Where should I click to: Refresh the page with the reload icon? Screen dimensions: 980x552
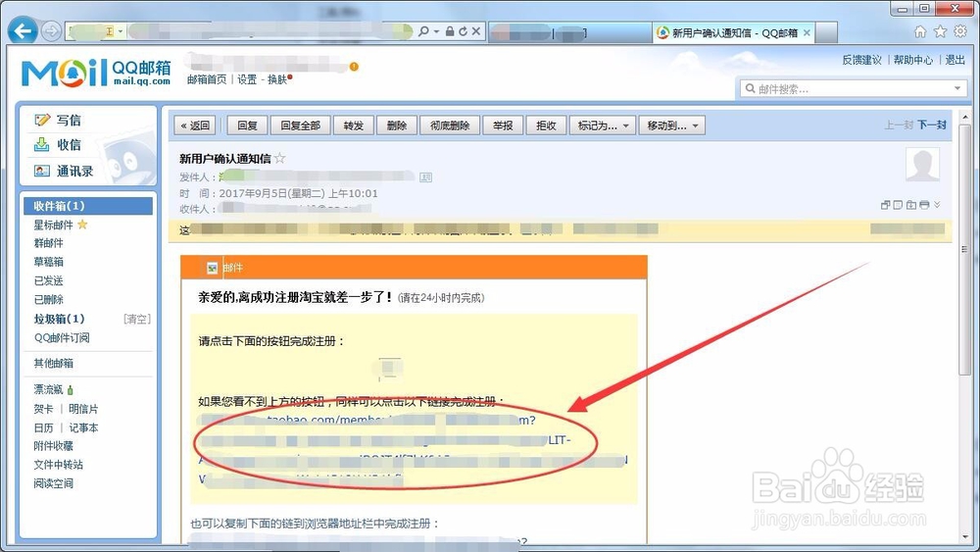463,30
